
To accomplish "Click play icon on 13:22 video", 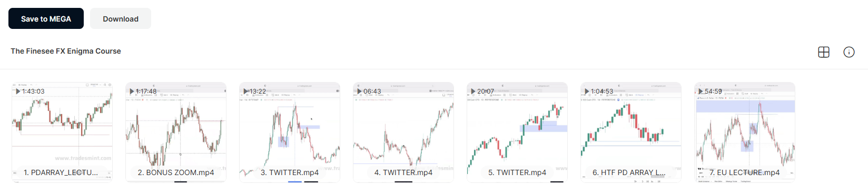I will [246, 91].
